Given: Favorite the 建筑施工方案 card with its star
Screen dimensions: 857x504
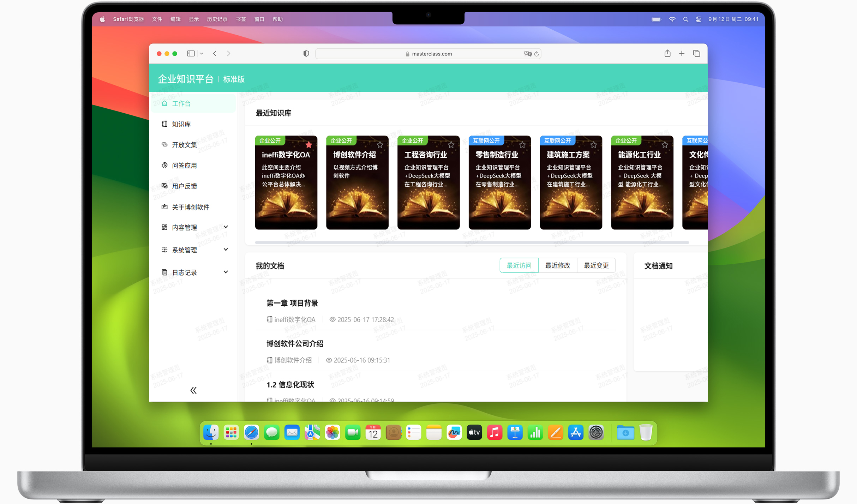Looking at the screenshot, I should pyautogui.click(x=594, y=144).
